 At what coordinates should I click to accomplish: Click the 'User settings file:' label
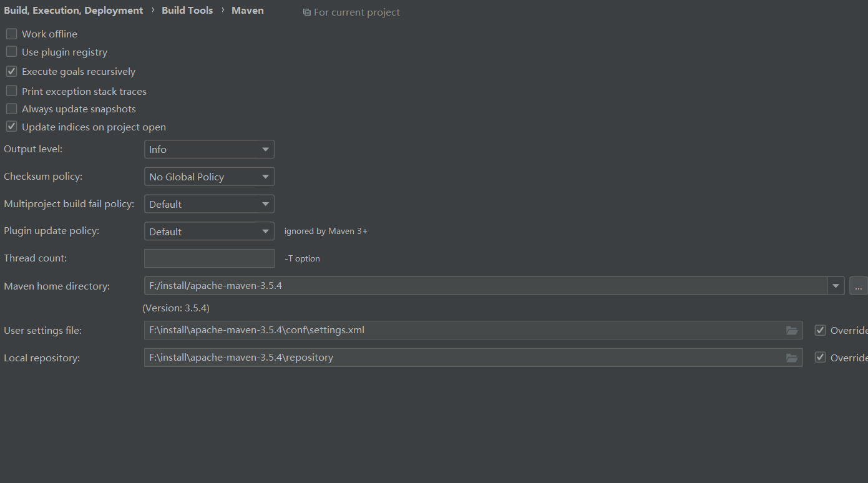click(x=43, y=331)
